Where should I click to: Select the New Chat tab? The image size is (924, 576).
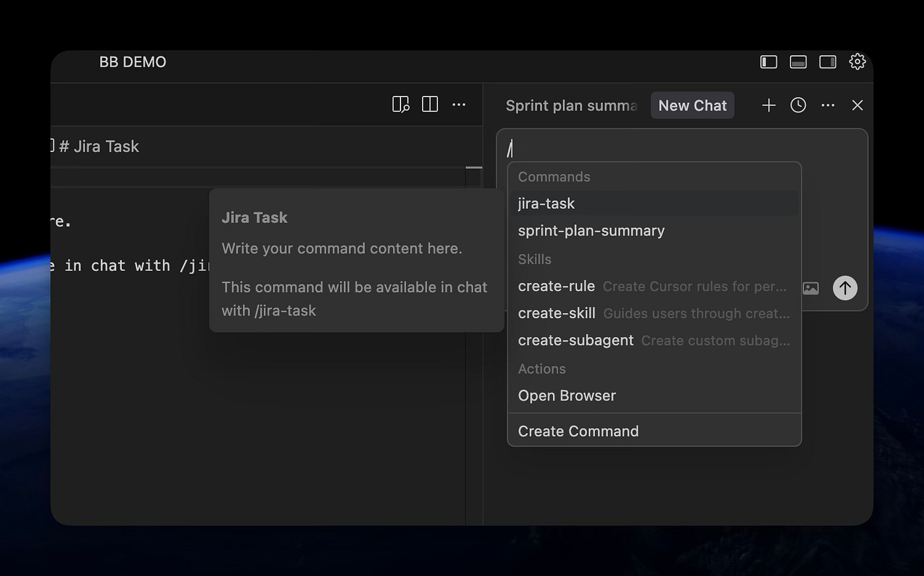tap(692, 105)
